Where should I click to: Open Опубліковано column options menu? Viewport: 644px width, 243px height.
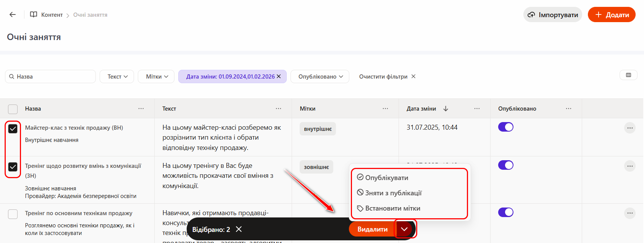pyautogui.click(x=568, y=109)
